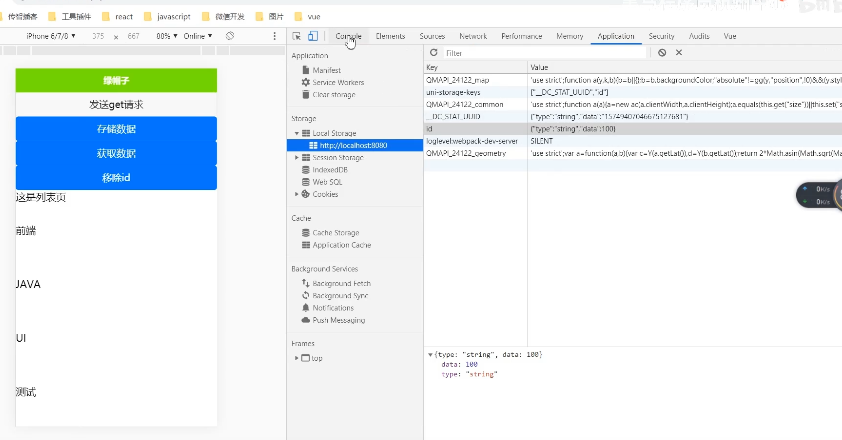Switch to the Audits tab
The width and height of the screenshot is (842, 440).
pyautogui.click(x=699, y=36)
